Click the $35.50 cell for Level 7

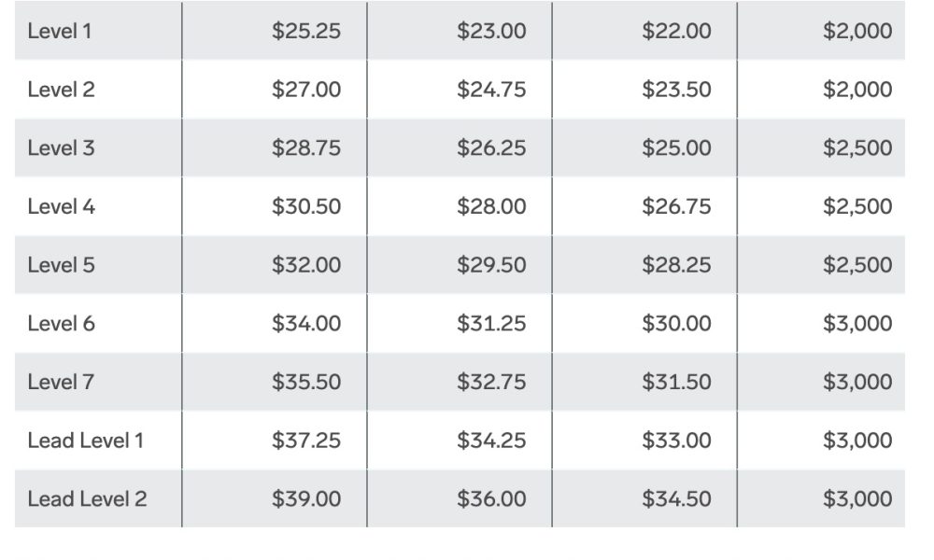(306, 382)
